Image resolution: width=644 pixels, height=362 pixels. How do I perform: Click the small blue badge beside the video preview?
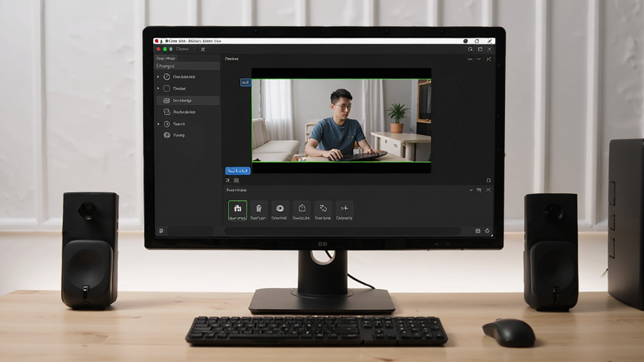tap(245, 82)
